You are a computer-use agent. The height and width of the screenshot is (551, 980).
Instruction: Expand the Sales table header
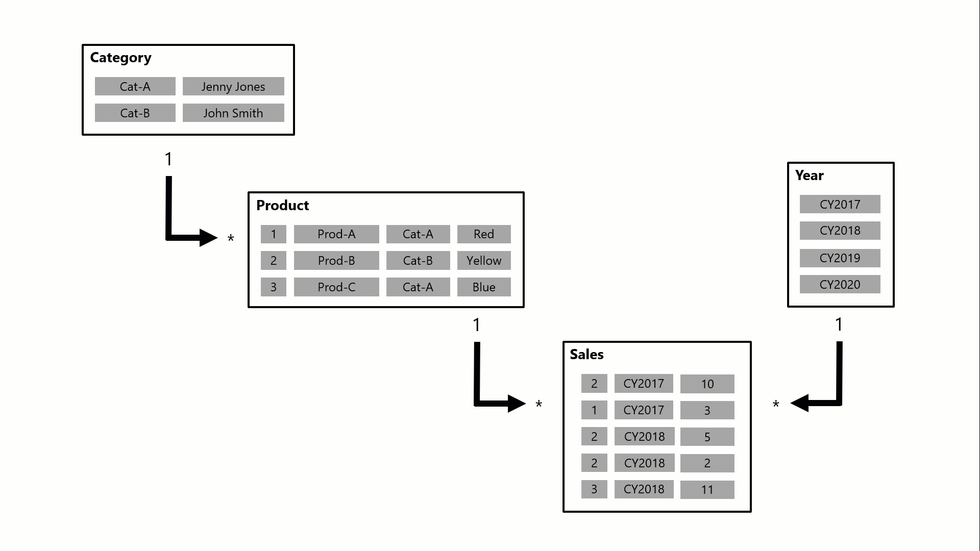pyautogui.click(x=586, y=354)
